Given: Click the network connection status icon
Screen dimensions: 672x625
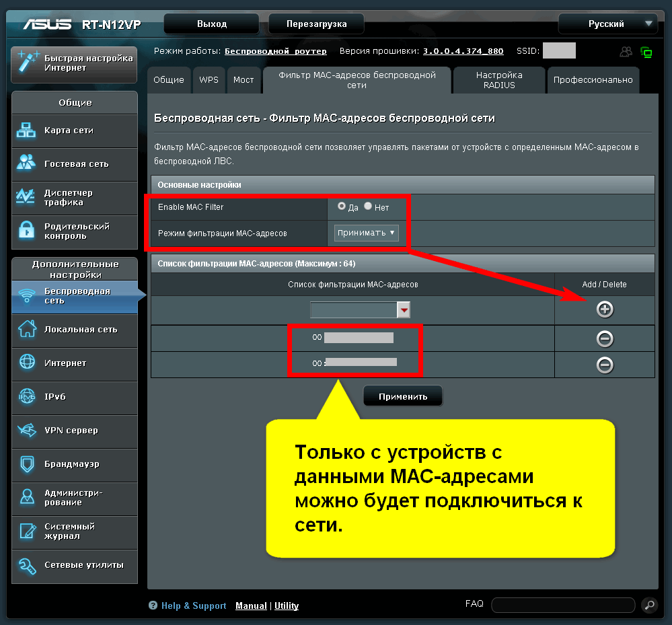Looking at the screenshot, I should (x=646, y=52).
